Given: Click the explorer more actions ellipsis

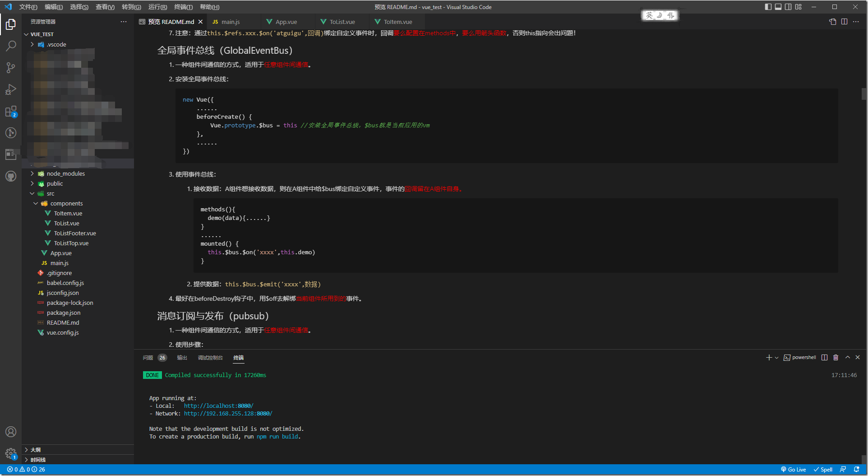Looking at the screenshot, I should pos(124,22).
